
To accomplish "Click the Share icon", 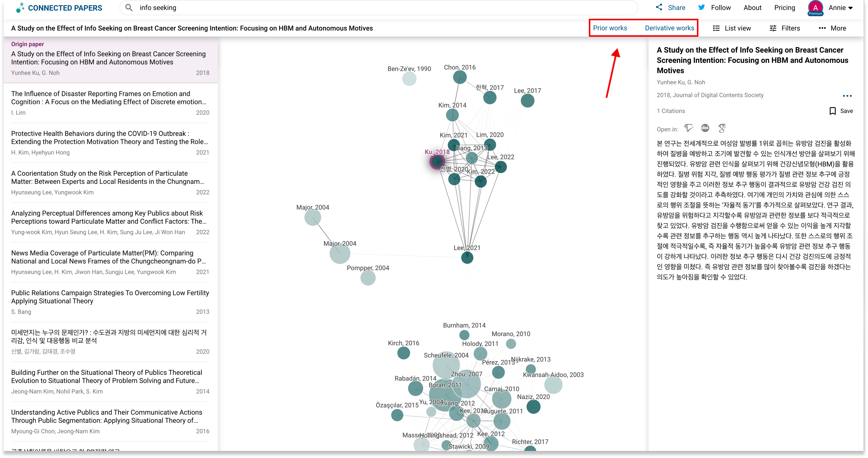I will pyautogui.click(x=659, y=7).
